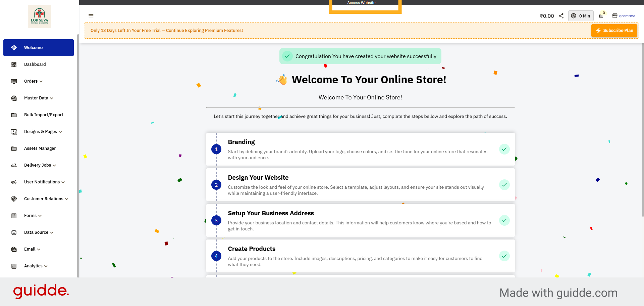Open the Create Products title
This screenshot has height=306, width=644.
(x=252, y=249)
